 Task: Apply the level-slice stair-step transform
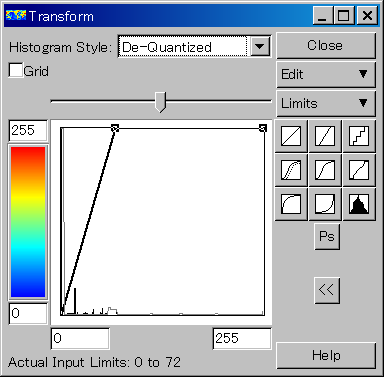(x=359, y=136)
